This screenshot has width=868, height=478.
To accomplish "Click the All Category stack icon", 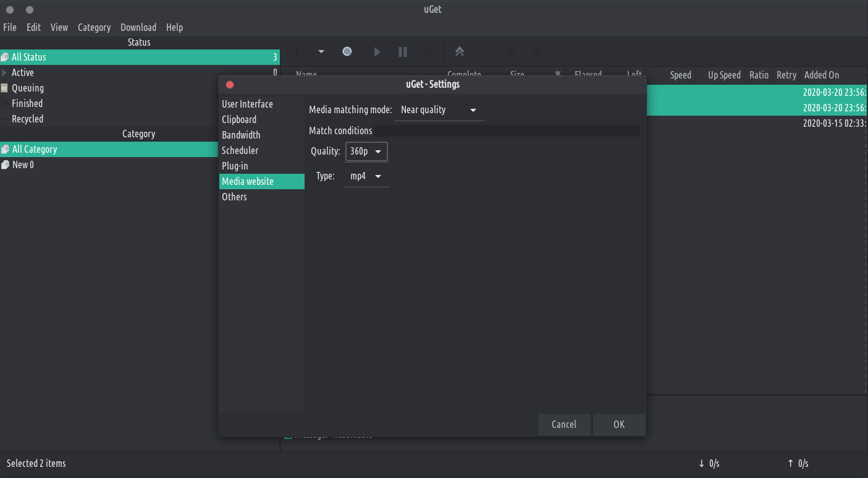I will (5, 149).
